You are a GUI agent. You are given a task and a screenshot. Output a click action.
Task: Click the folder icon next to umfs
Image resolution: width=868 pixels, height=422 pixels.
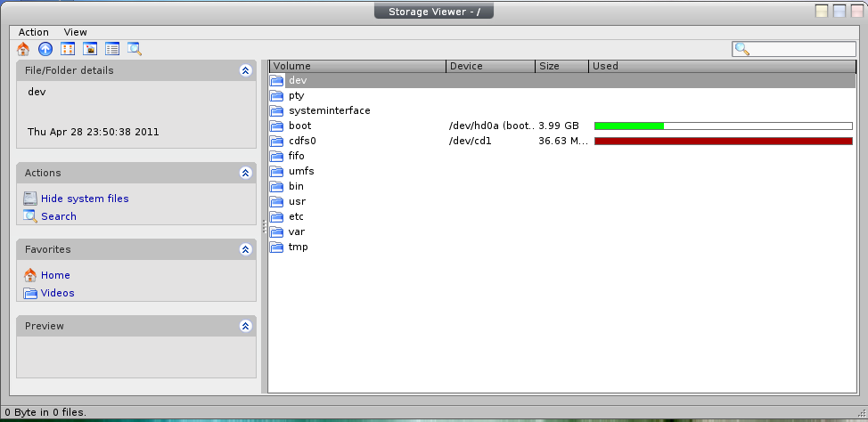click(x=277, y=172)
